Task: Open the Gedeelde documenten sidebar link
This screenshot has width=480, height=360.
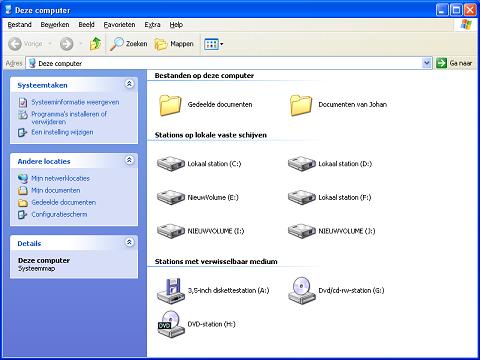Action: point(64,202)
